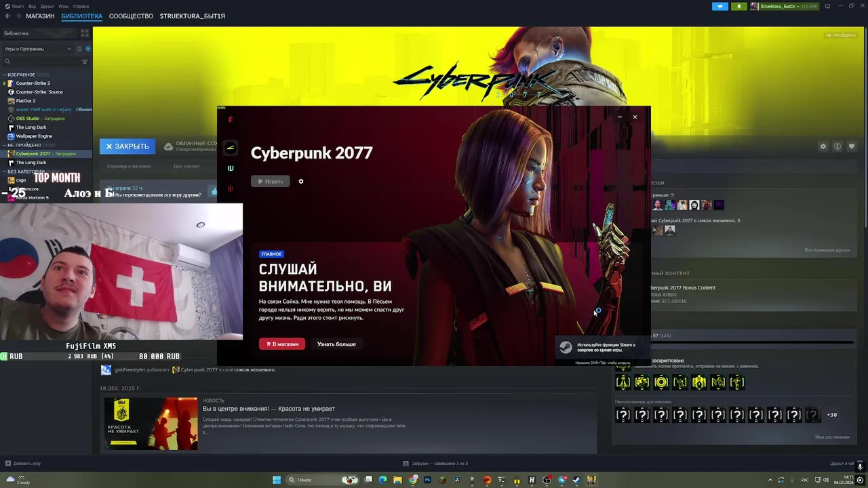Select Cyberpunk 2077 icon in launcher sidebar

point(231,148)
